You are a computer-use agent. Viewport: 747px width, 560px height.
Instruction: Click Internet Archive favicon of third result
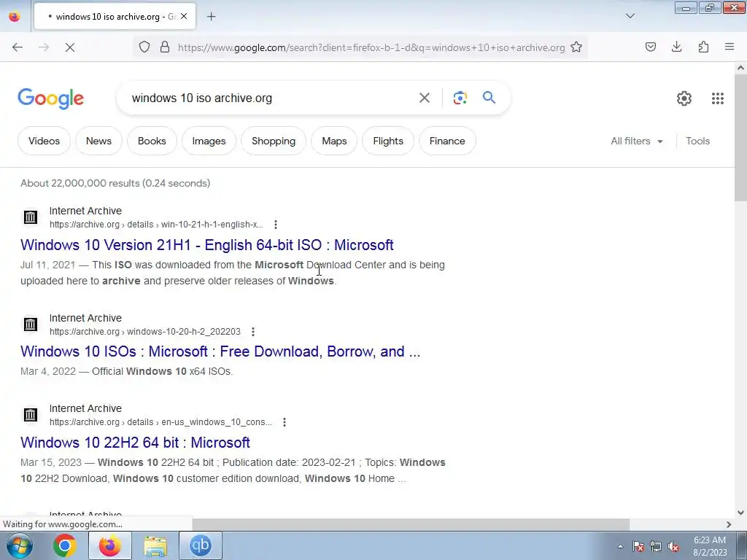coord(31,415)
